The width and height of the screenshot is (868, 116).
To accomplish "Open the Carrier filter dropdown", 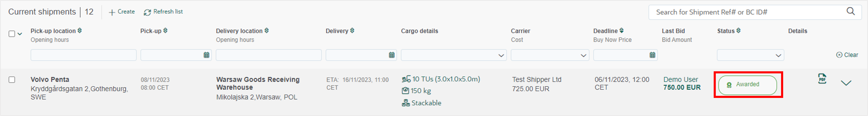I will point(550,55).
